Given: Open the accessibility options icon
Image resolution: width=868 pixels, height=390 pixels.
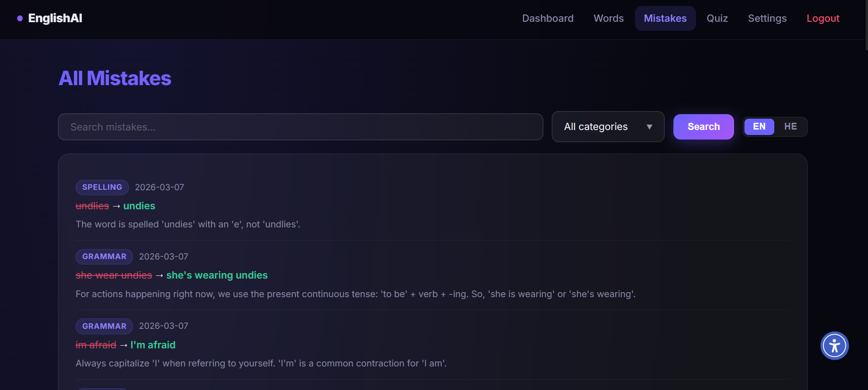Looking at the screenshot, I should (834, 346).
